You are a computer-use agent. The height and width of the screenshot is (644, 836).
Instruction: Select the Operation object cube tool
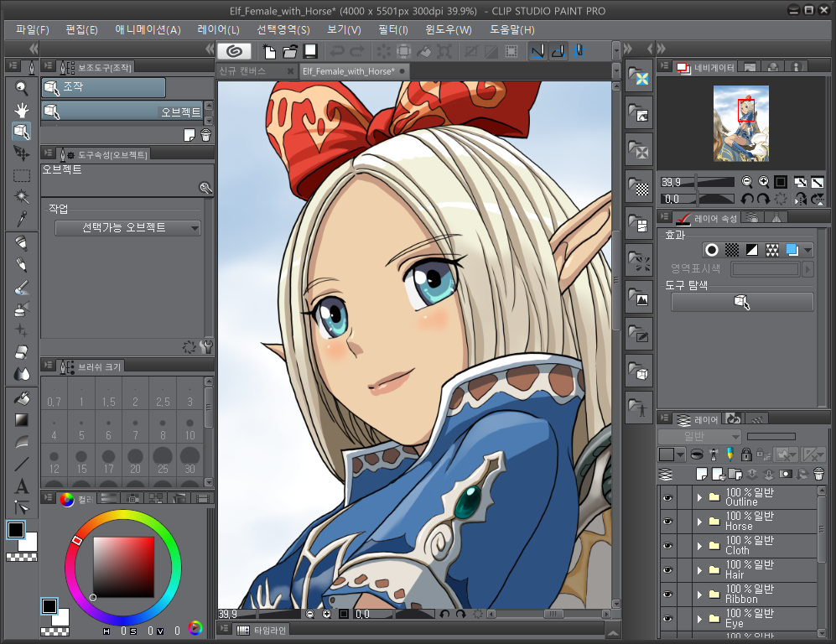click(21, 132)
